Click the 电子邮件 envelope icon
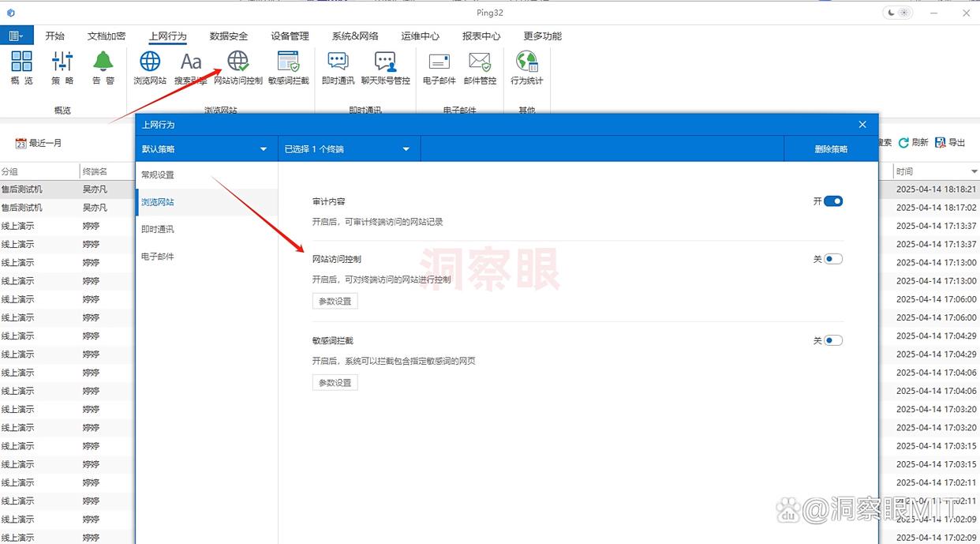This screenshot has height=544, width=980. [440, 67]
